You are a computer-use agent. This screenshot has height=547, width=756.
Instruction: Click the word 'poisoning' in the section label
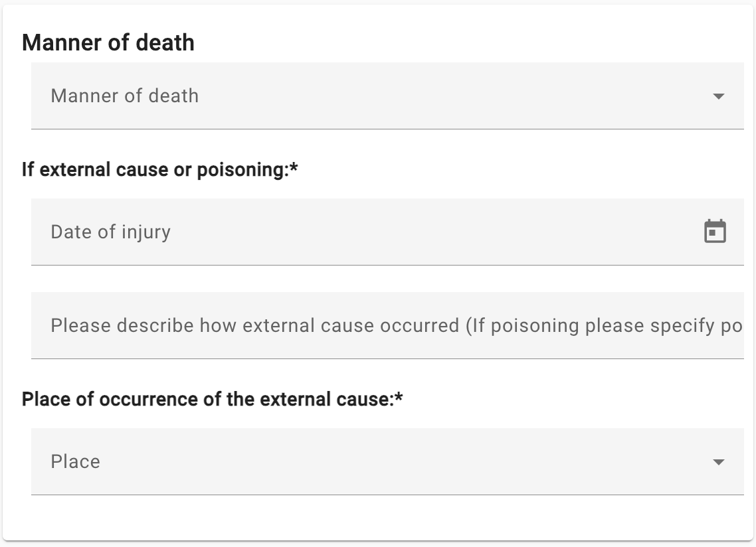(242, 170)
